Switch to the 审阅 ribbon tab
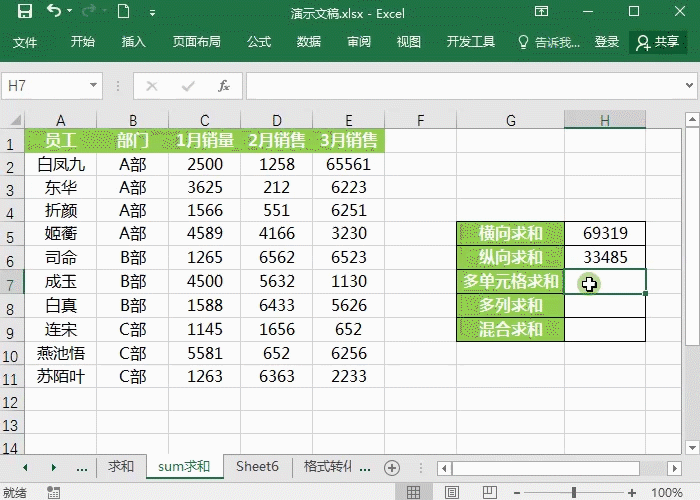This screenshot has height=500, width=700. (359, 42)
